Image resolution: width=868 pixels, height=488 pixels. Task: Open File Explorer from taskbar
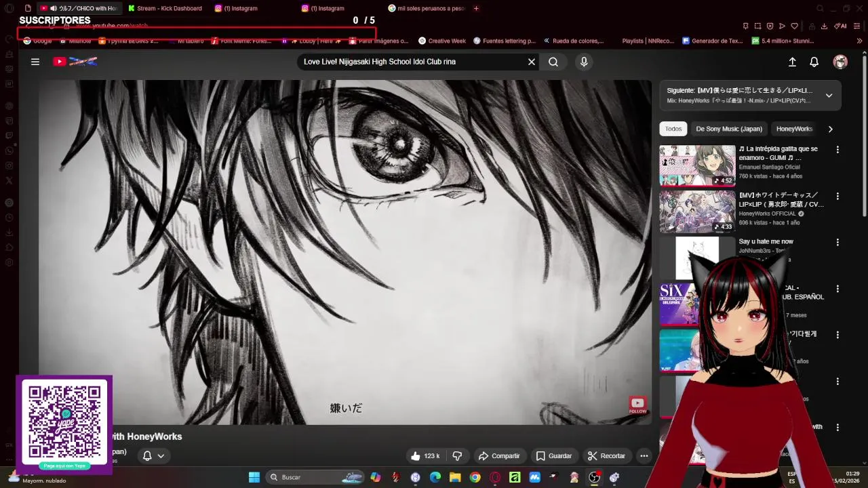coord(455,477)
